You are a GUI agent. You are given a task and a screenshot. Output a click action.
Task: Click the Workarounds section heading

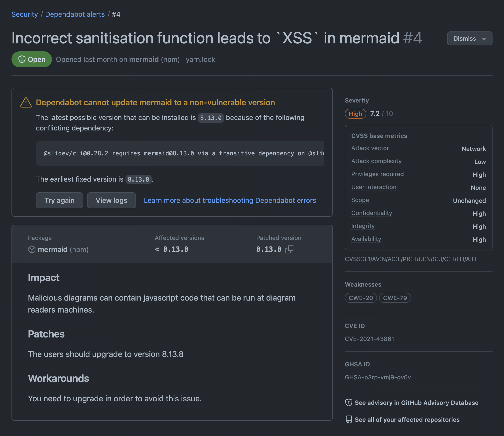point(58,378)
